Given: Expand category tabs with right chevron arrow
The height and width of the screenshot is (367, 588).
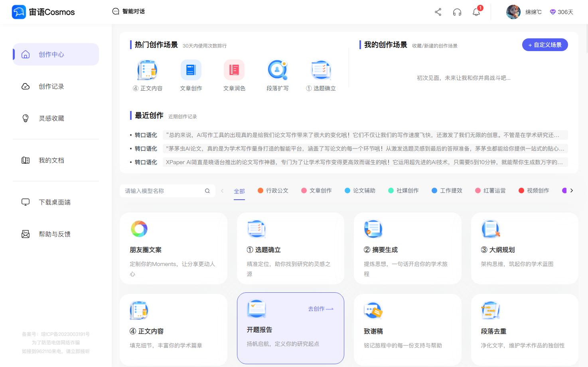Looking at the screenshot, I should click(x=572, y=190).
